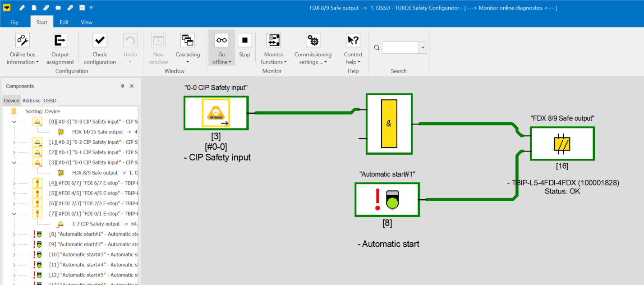Run Check configuration
The height and width of the screenshot is (285, 644).
pyautogui.click(x=100, y=49)
